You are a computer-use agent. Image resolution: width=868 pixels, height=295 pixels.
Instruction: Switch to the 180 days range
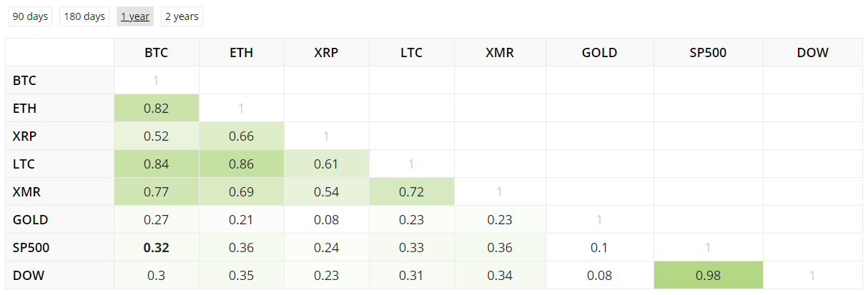tap(84, 16)
